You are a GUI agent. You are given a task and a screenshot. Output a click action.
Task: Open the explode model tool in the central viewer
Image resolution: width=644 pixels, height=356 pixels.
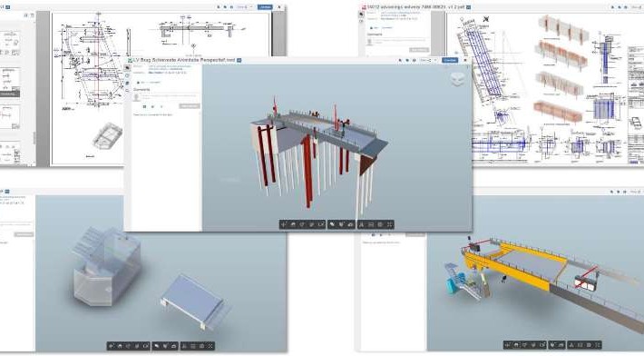point(350,224)
